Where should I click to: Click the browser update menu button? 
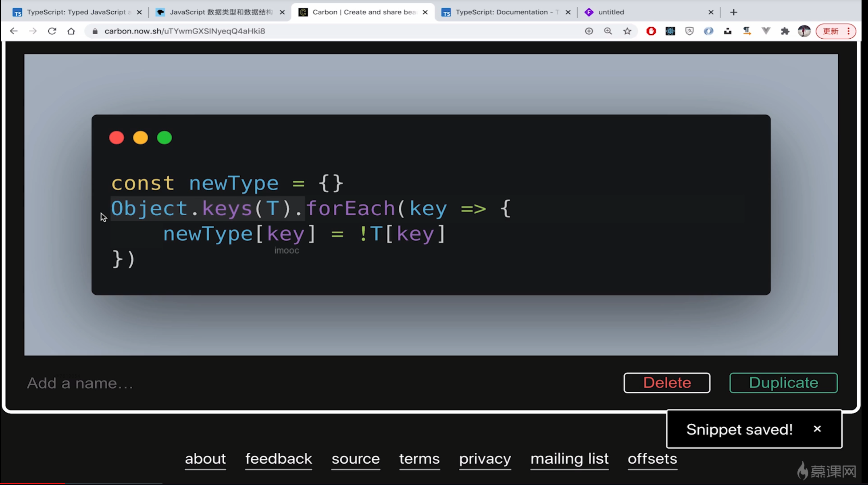[835, 31]
